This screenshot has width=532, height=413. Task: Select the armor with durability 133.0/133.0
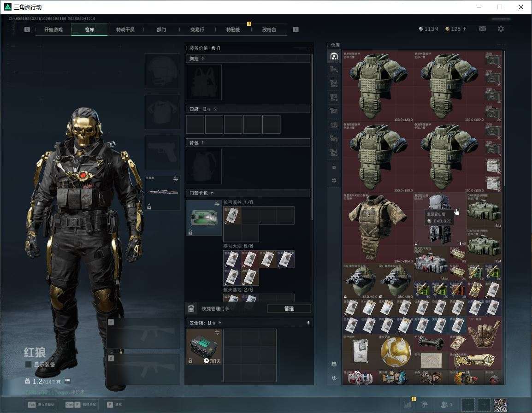(378, 86)
